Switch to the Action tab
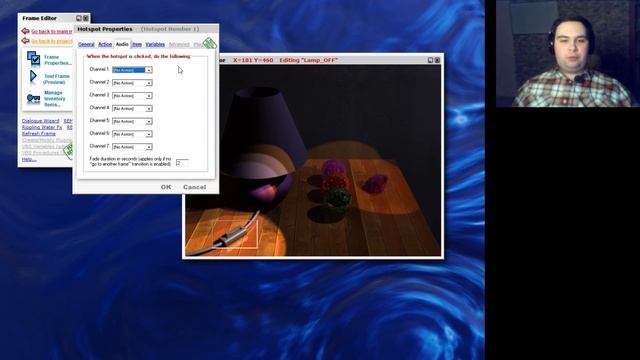This screenshot has height=360, width=640. pyautogui.click(x=105, y=44)
